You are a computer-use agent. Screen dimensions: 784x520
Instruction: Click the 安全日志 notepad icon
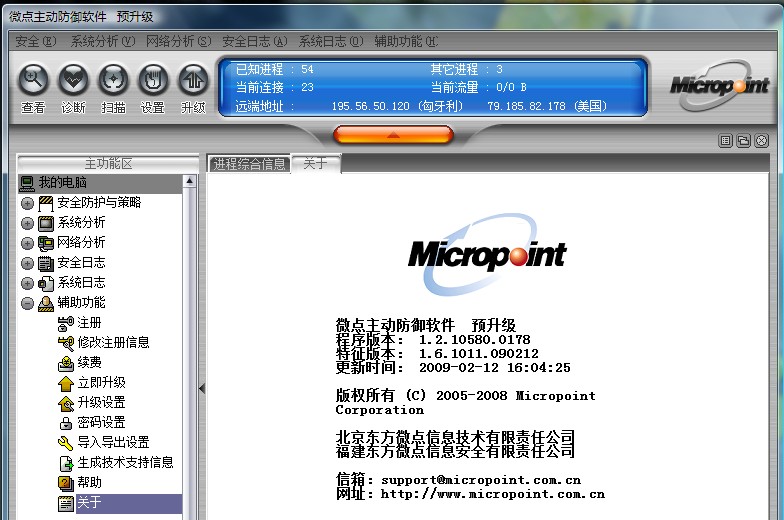pyautogui.click(x=46, y=264)
